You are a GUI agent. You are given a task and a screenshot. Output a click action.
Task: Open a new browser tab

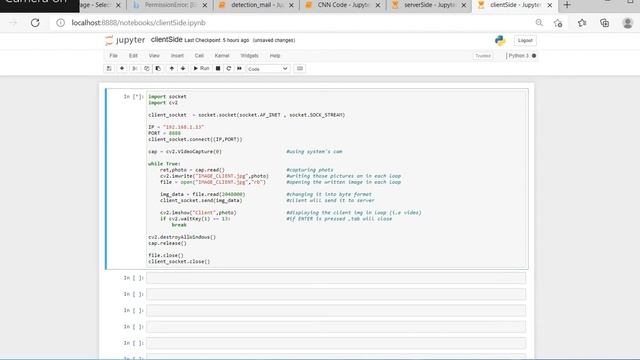tap(567, 5)
